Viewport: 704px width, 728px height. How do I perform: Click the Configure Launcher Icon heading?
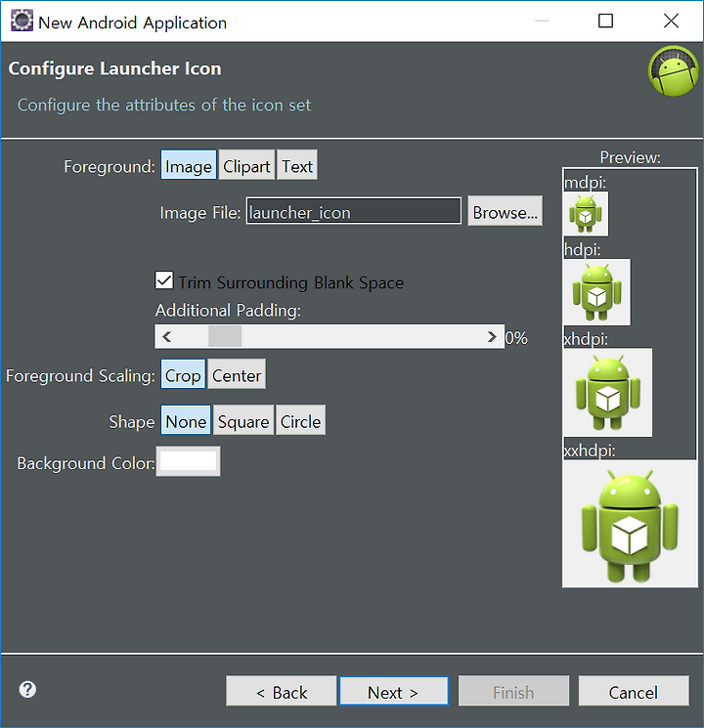[114, 68]
